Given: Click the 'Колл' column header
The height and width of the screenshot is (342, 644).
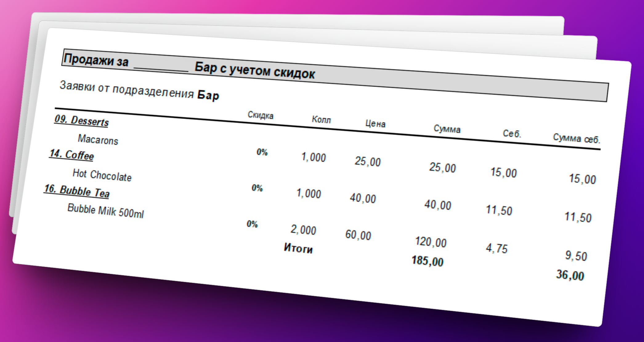Looking at the screenshot, I should 321,119.
